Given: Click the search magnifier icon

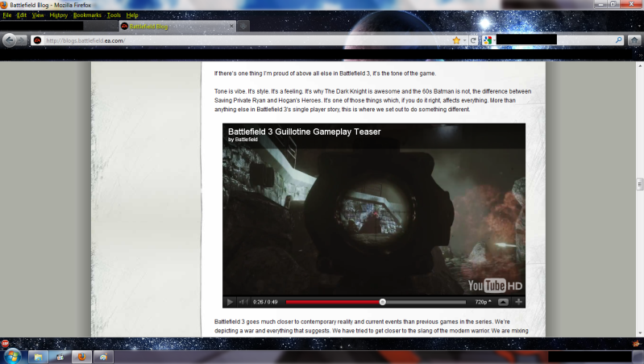Looking at the screenshot, I should [618, 40].
